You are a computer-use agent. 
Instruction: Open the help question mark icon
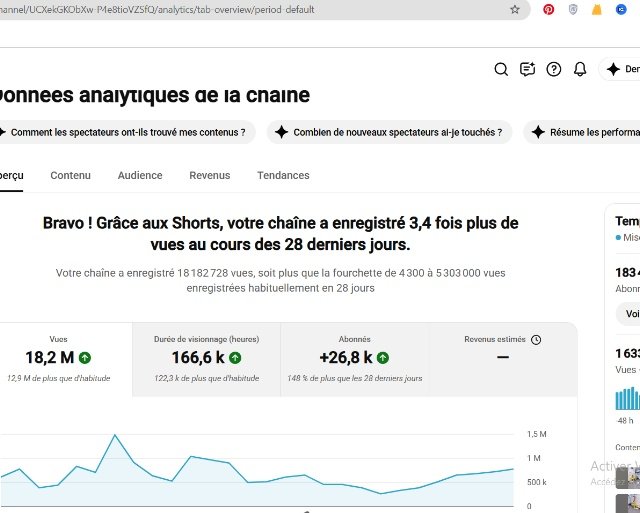point(553,69)
